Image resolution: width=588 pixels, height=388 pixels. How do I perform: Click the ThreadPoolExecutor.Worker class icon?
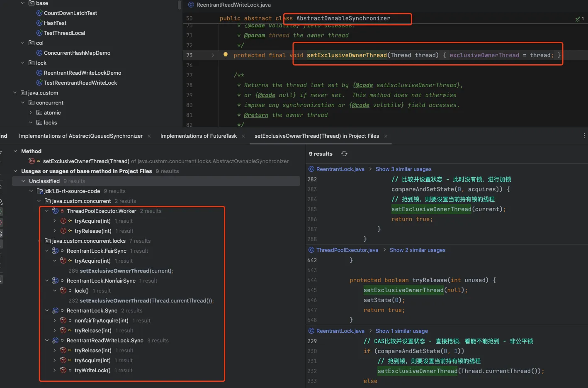(55, 211)
